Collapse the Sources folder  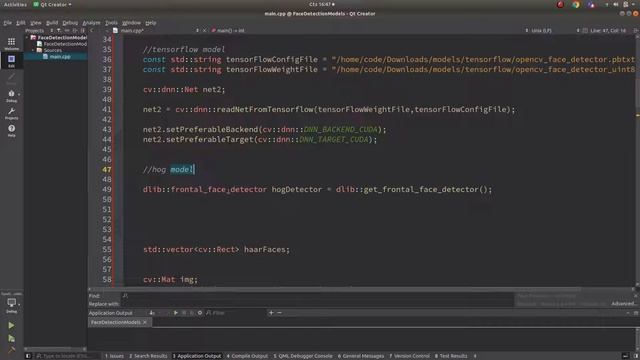pos(33,50)
